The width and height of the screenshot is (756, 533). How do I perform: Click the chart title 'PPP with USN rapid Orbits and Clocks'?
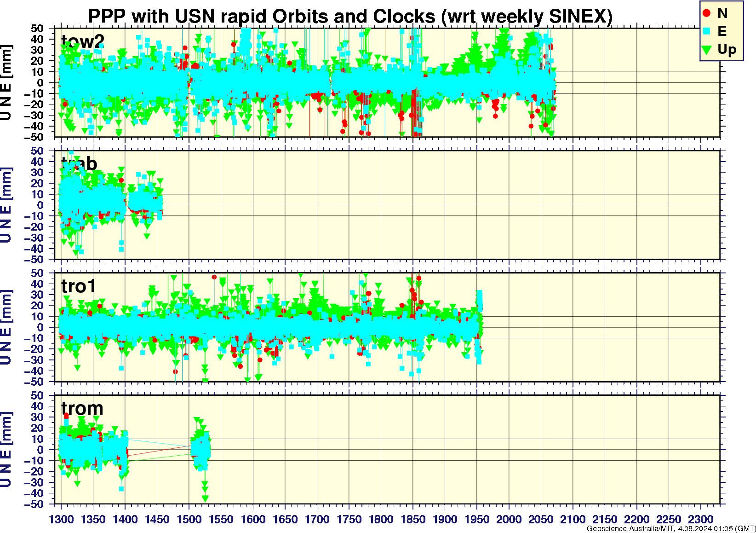click(x=262, y=16)
